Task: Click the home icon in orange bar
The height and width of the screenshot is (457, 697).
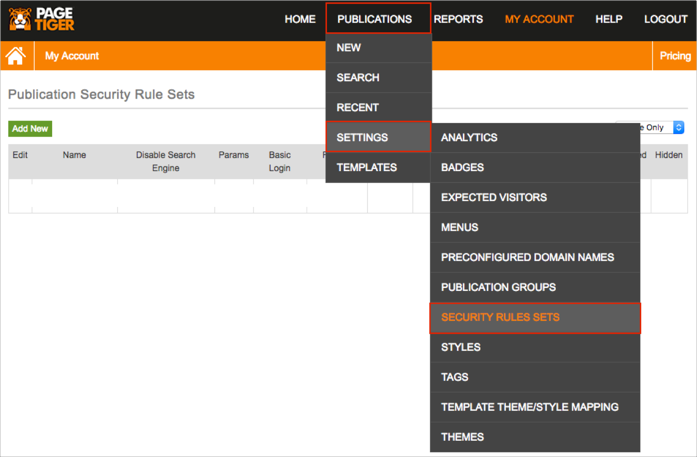Action: point(16,56)
